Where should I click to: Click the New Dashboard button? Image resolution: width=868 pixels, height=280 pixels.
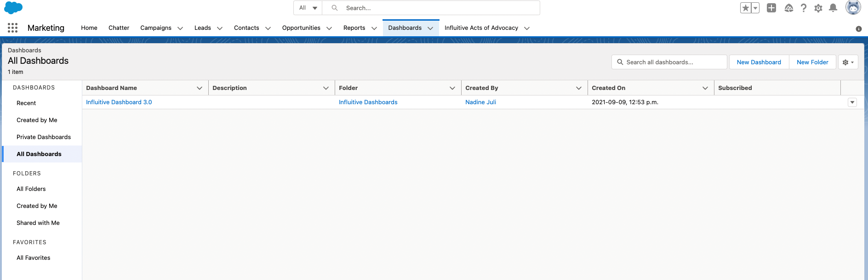point(759,62)
